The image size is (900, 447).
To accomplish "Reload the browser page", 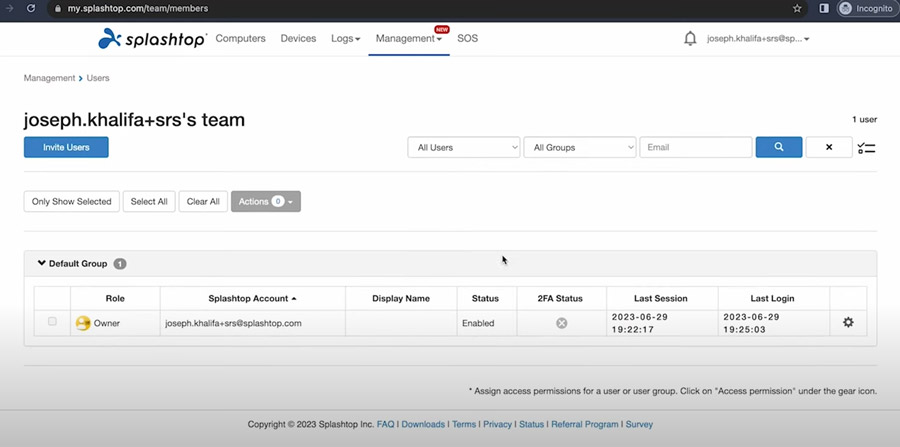I will point(31,9).
